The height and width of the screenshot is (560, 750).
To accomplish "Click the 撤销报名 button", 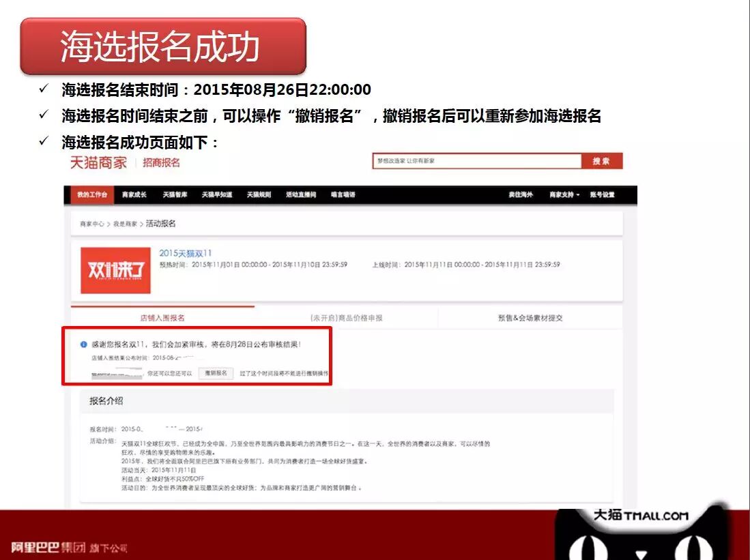I will click(216, 373).
